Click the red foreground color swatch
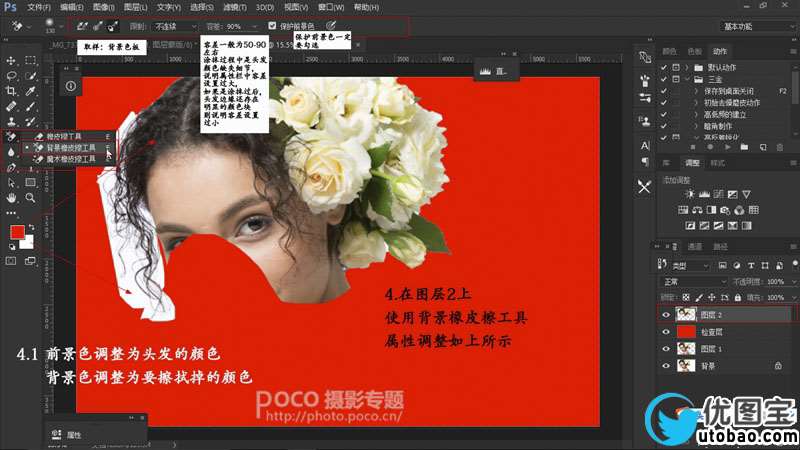The height and width of the screenshot is (450, 800). tap(17, 232)
